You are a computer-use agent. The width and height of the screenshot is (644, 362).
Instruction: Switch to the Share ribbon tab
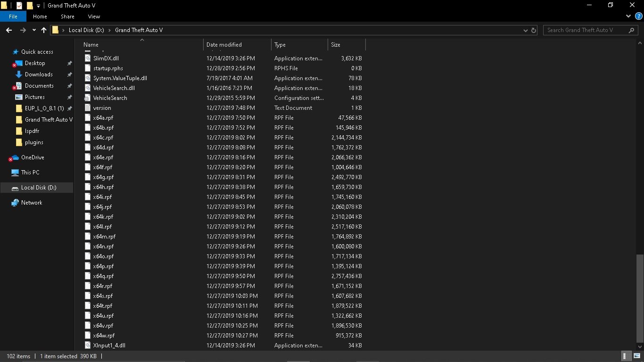(x=67, y=16)
